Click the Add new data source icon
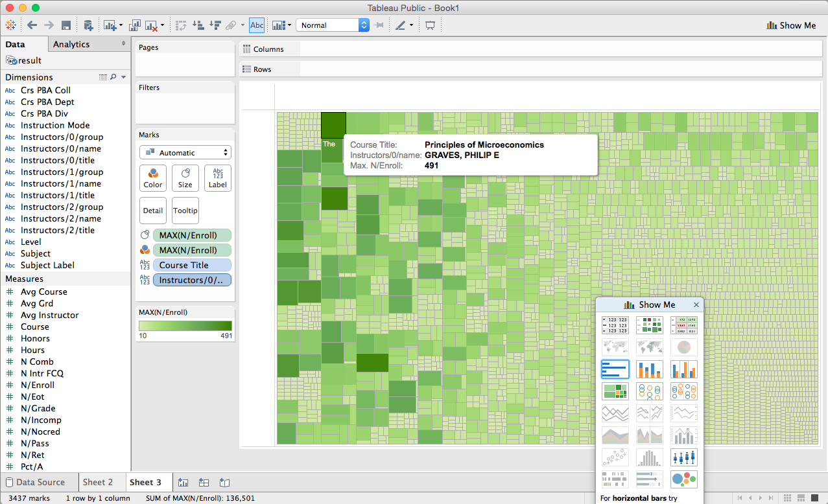Image resolution: width=828 pixels, height=504 pixels. point(88,25)
